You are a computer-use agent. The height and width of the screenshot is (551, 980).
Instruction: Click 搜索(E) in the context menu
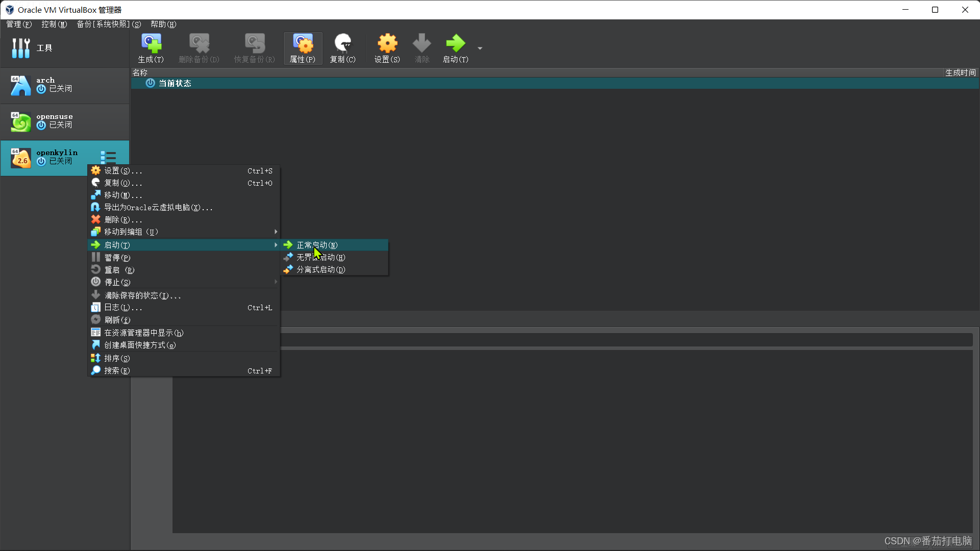point(184,370)
